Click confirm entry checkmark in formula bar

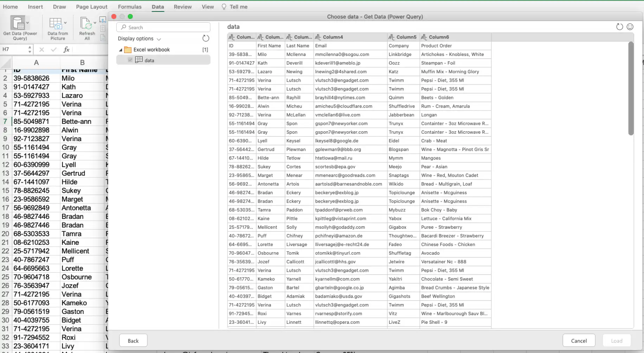click(x=53, y=50)
